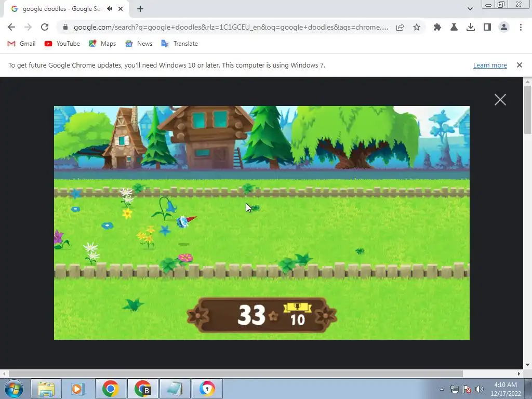Open Translate bookmark
Screen dimensions: 532x399
click(179, 44)
